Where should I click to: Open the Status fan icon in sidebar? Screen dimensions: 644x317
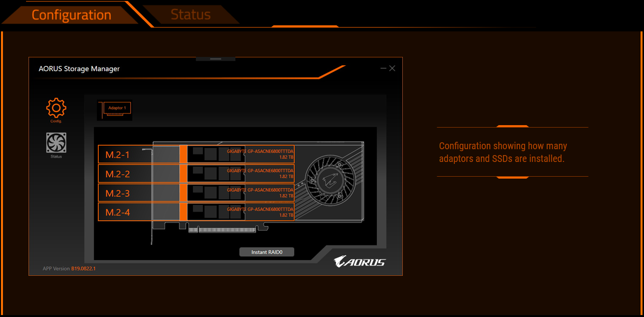tap(56, 143)
